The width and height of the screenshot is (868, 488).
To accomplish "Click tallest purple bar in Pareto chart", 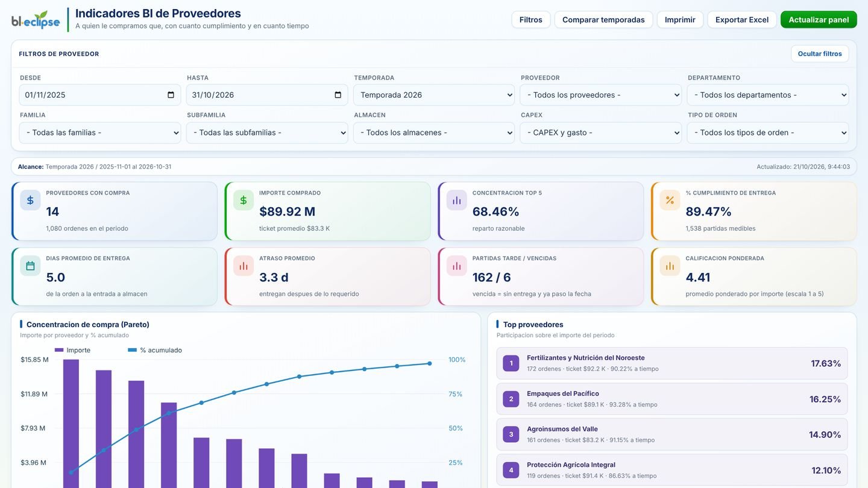I will pos(71,424).
